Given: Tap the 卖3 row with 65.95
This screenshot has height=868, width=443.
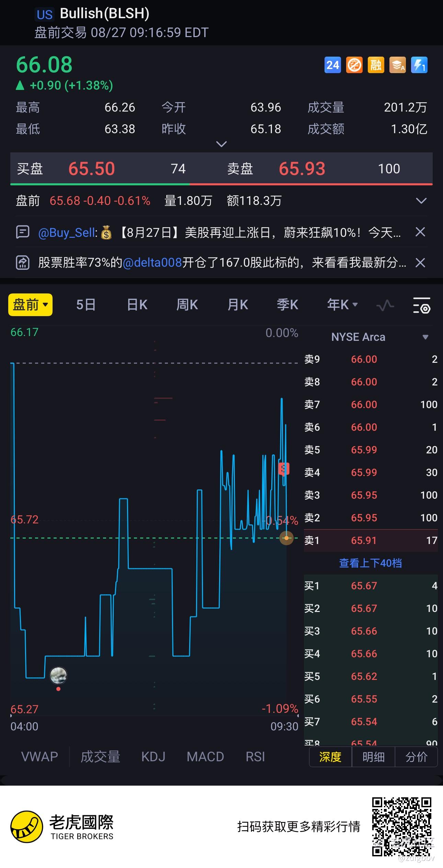Looking at the screenshot, I should point(371,495).
